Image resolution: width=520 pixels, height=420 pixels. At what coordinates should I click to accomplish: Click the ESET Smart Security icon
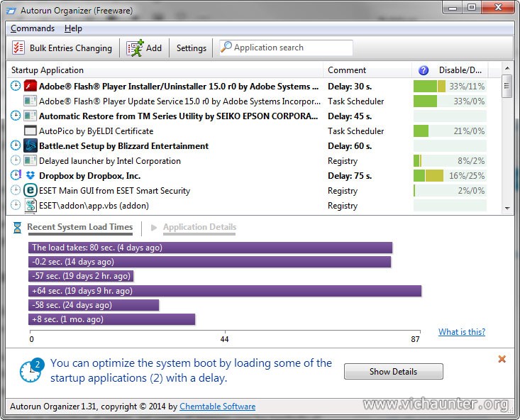[31, 190]
